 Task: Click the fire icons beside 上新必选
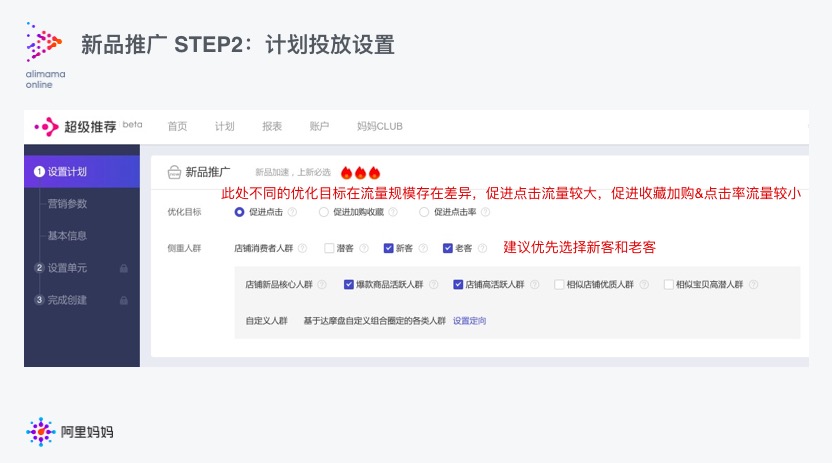point(360,173)
